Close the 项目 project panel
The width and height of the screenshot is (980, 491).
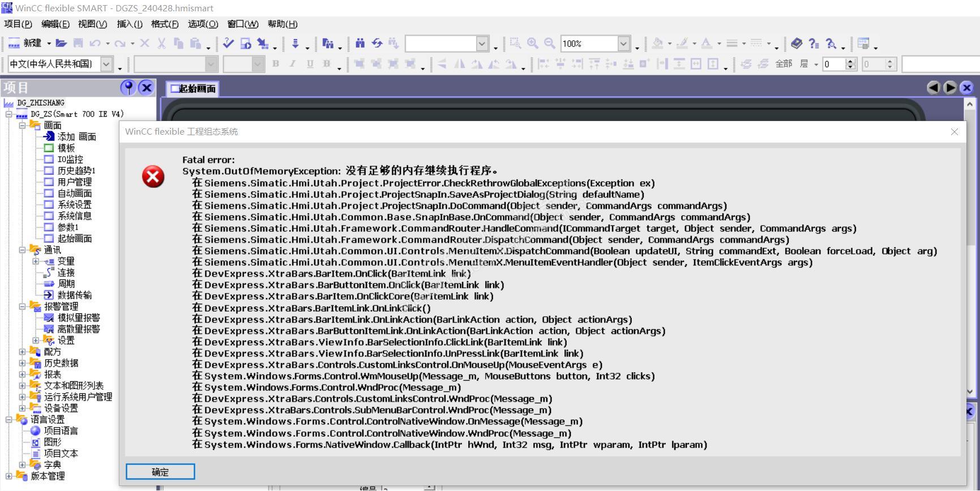[147, 87]
